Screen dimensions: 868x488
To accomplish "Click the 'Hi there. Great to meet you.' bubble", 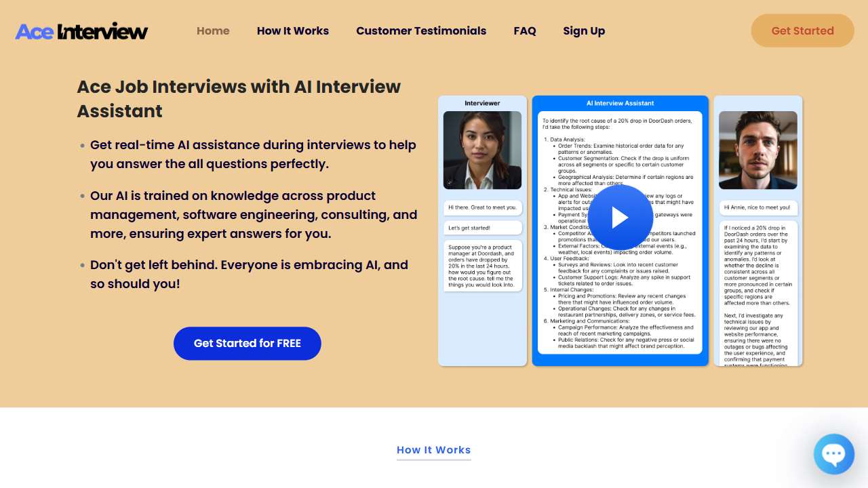I will point(483,207).
